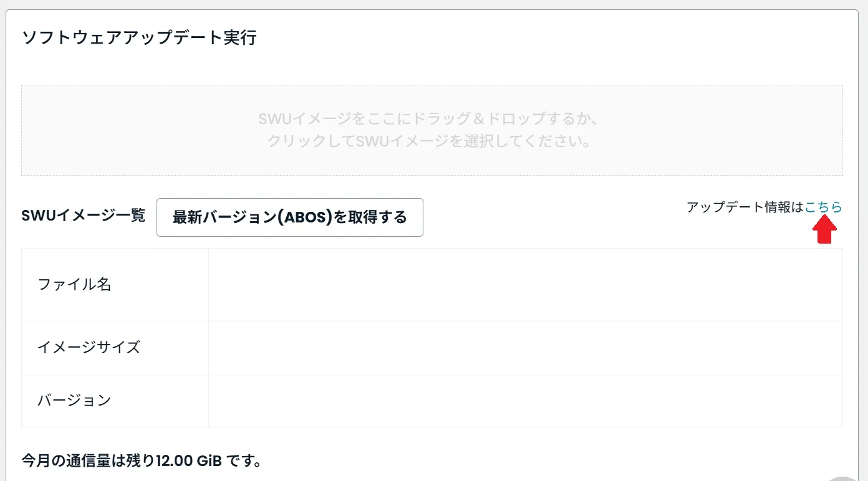
Task: Click the クリックしてSWUイメージを選択 instruction line
Action: pyautogui.click(x=429, y=142)
